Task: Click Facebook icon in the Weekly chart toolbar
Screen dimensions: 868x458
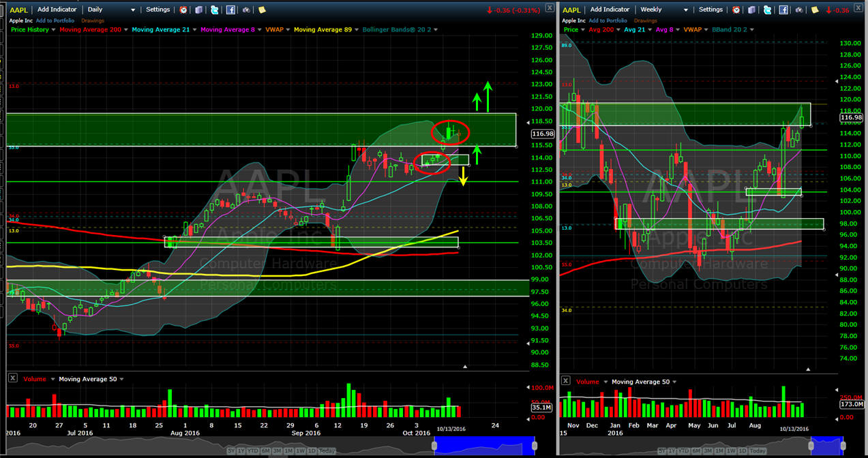Action: [x=783, y=10]
